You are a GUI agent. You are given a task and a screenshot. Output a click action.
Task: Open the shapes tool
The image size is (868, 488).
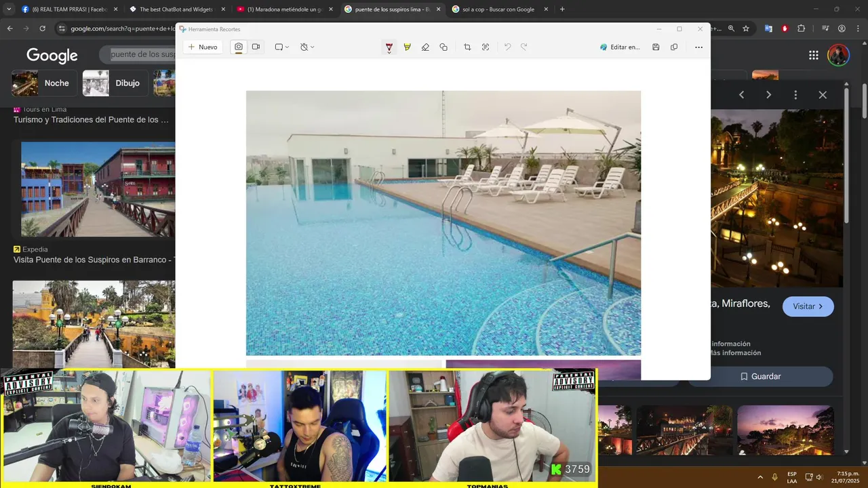tap(443, 47)
